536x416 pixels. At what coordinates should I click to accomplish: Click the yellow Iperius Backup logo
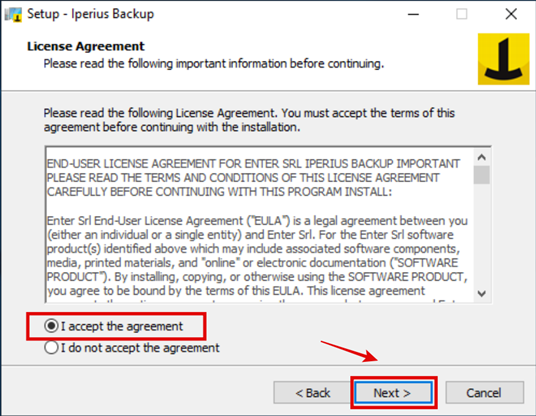coord(504,59)
